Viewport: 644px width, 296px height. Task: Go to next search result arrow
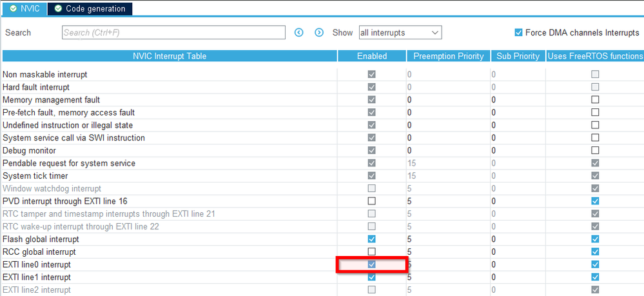[x=319, y=32]
